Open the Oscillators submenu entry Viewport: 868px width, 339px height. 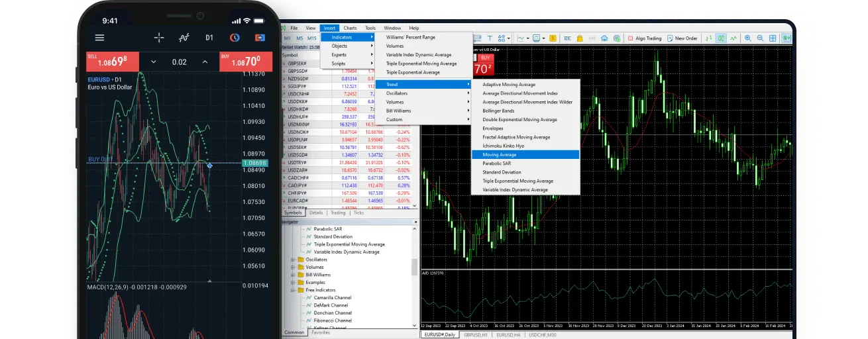pos(424,93)
